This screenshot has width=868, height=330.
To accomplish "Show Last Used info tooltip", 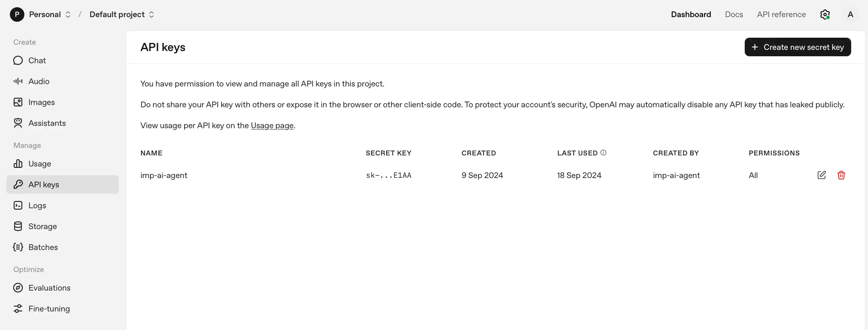I will click(603, 152).
